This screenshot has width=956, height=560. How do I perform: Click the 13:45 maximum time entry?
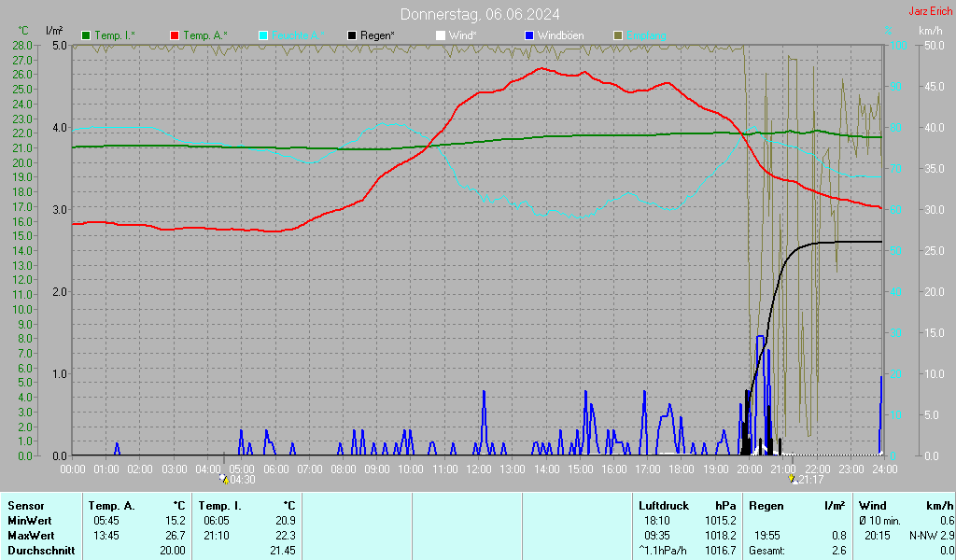click(106, 536)
